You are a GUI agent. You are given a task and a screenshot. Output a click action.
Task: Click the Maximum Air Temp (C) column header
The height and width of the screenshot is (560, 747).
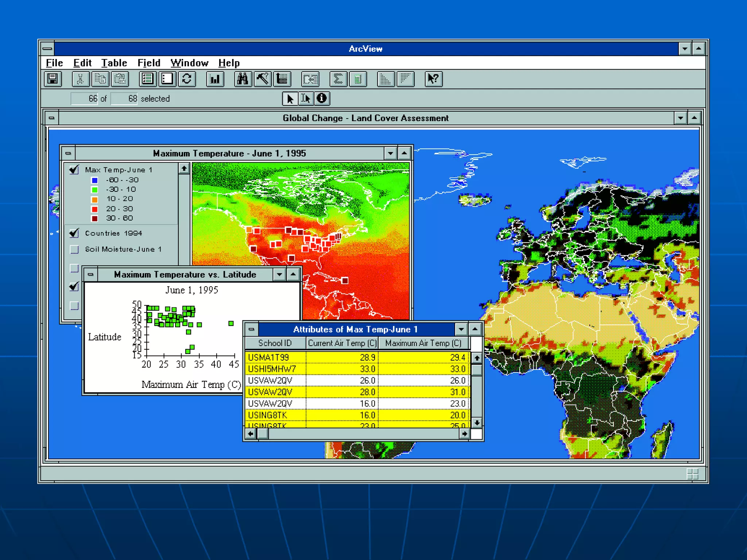(x=423, y=343)
